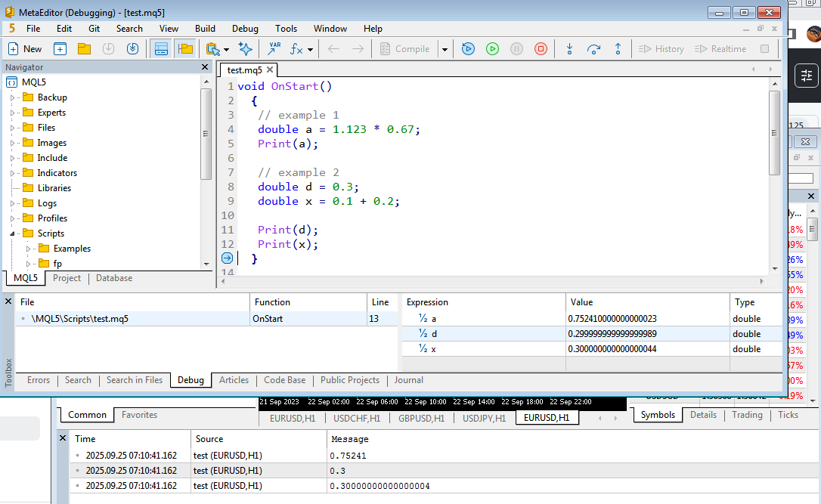Expand the Experts folder in Navigator

[12, 113]
